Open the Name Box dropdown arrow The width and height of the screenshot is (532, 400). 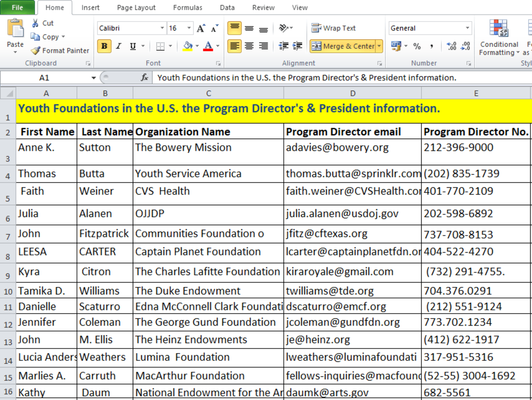(93, 78)
